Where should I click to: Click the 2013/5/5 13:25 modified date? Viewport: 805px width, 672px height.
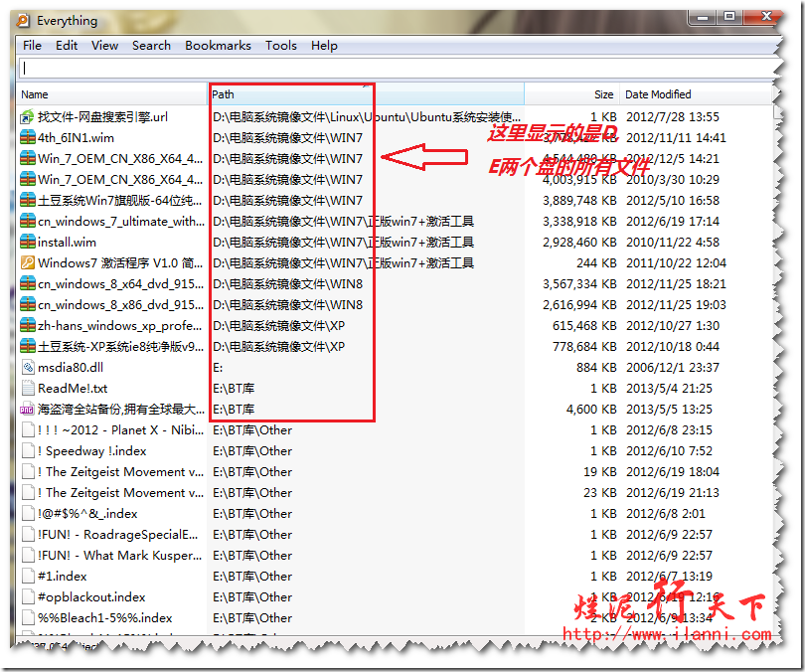coord(669,410)
